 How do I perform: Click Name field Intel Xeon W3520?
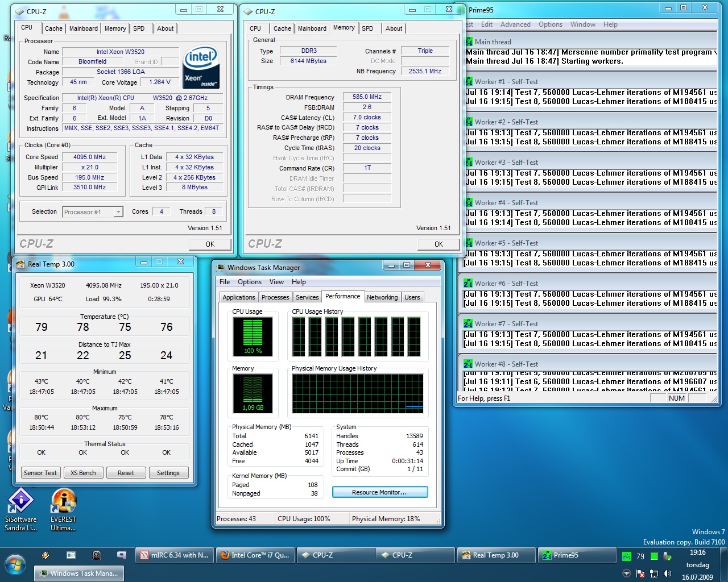point(120,52)
